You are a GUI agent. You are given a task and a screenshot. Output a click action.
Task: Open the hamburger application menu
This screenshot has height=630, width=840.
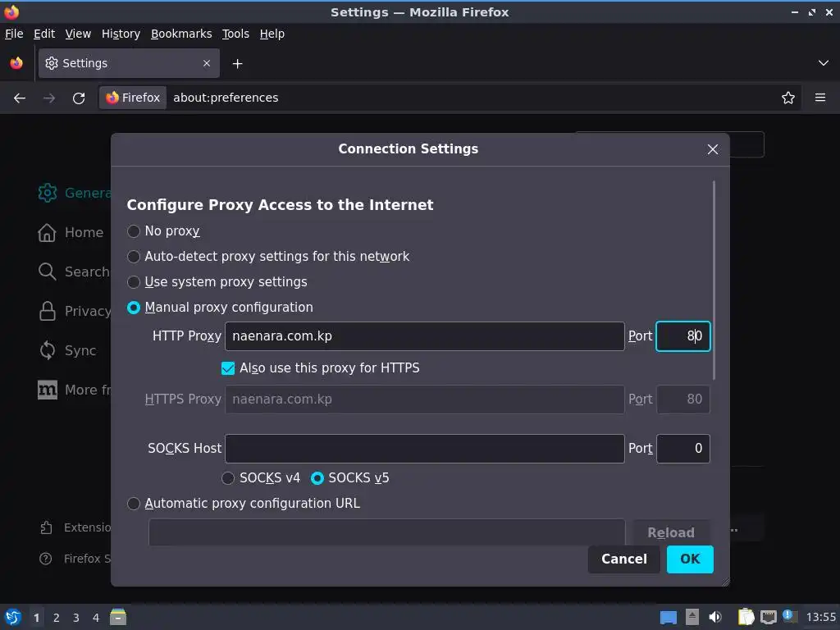click(820, 98)
